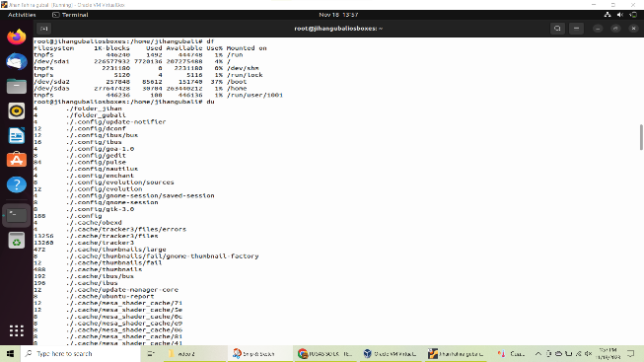The height and width of the screenshot is (362, 644).
Task: Click the 'Type here to search' box
Action: 81,353
